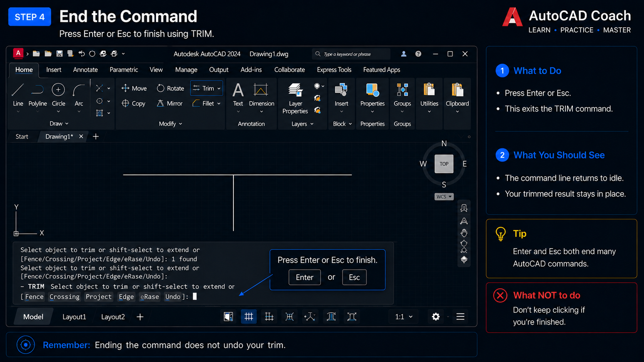Viewport: 644px width, 362px height.
Task: Open Layer Properties
Action: pyautogui.click(x=295, y=99)
